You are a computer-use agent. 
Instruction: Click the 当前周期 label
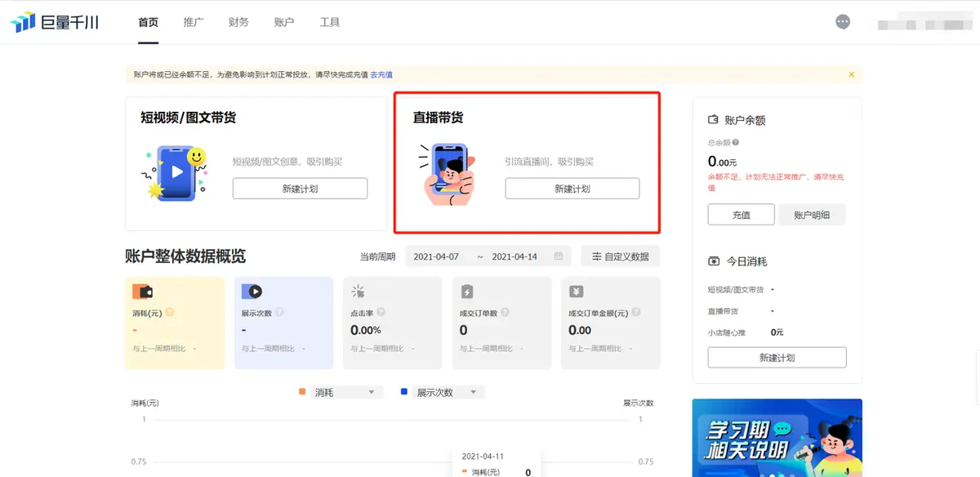click(x=377, y=256)
